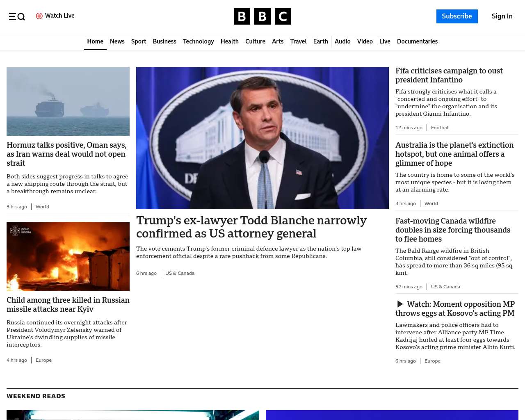This screenshot has width=525, height=420.
Task: Click US & Canada tag under wildfire story
Action: [445, 287]
